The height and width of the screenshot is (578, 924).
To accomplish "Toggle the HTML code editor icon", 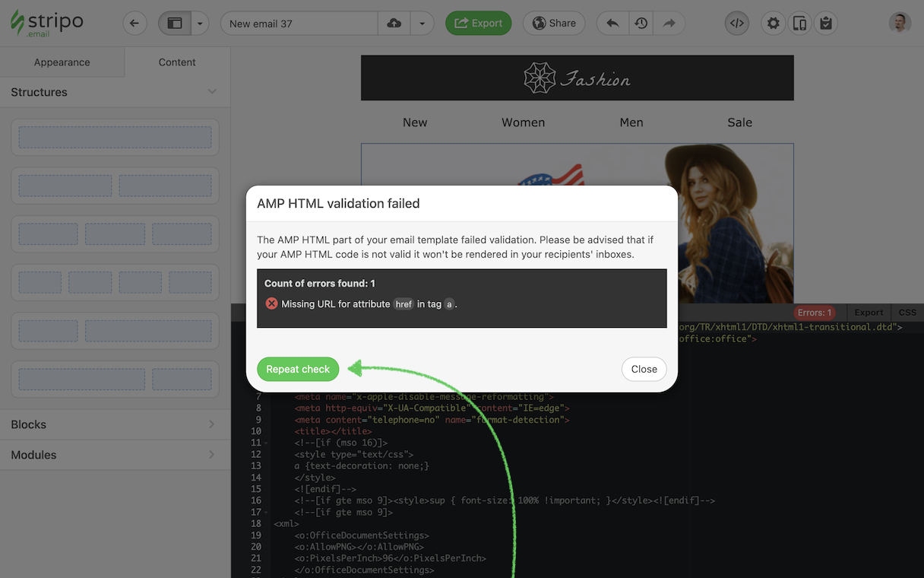I will tap(736, 23).
